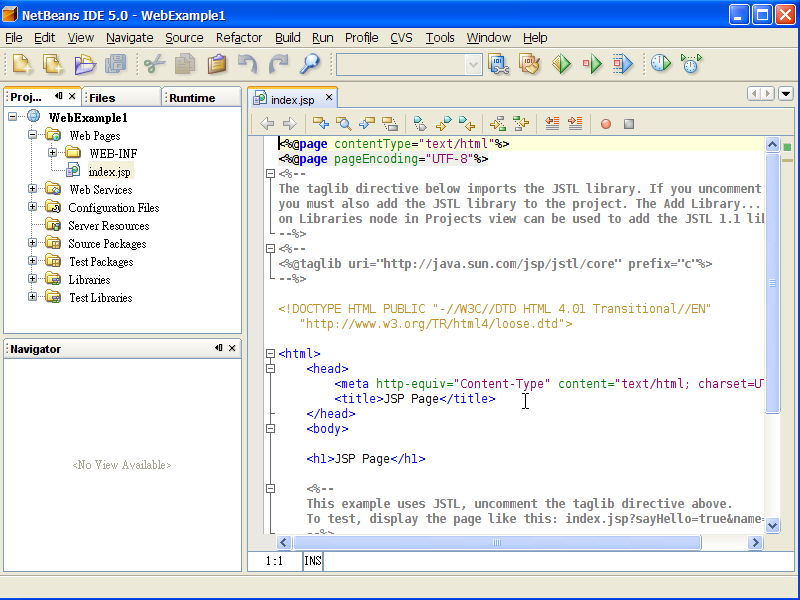Screen dimensions: 800x600
Task: Close the index.jsp editor tab
Action: 329,97
